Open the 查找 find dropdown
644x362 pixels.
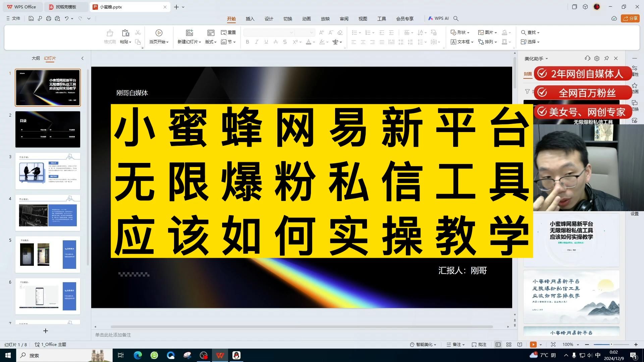(x=530, y=33)
